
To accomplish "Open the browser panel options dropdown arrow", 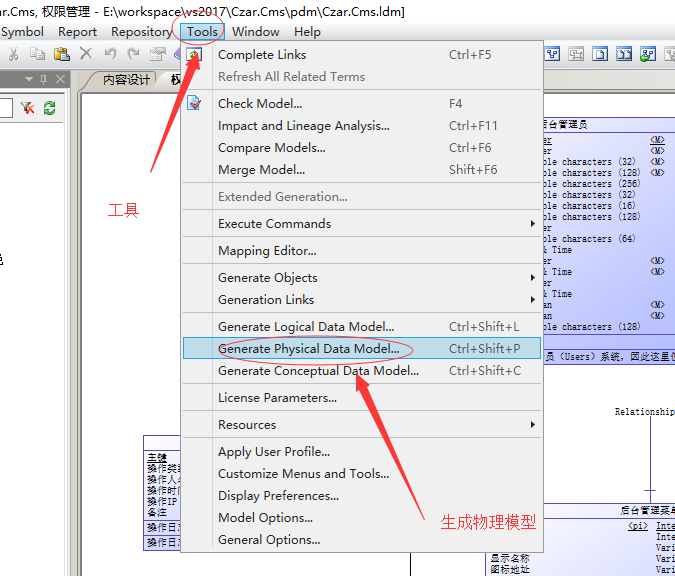I will click(x=29, y=79).
